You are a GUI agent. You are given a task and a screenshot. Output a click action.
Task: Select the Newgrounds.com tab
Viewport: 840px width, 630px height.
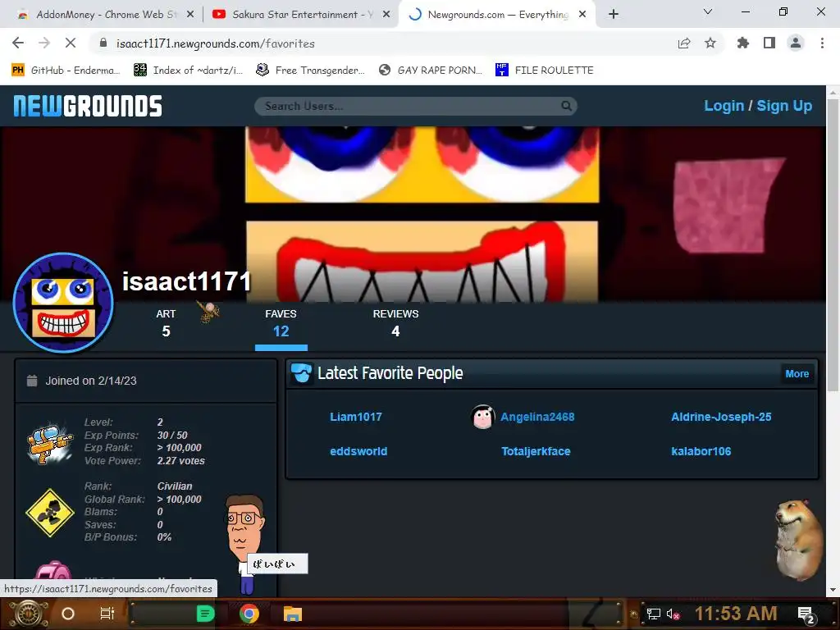495,15
